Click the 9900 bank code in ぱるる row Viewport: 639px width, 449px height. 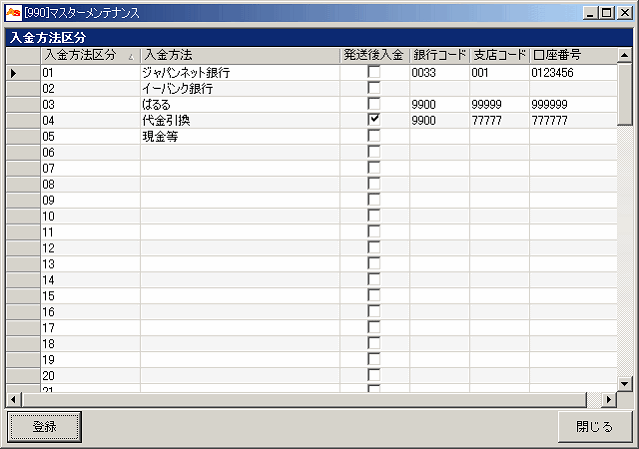point(439,105)
